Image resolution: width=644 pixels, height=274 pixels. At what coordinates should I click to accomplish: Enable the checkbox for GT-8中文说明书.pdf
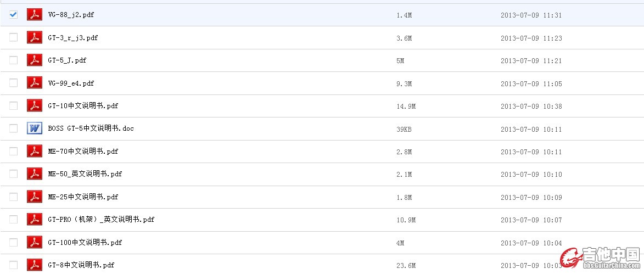point(13,265)
